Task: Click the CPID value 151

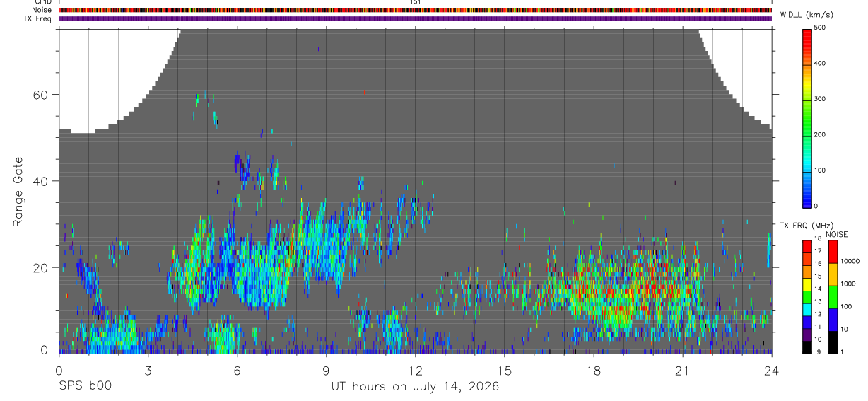Action: (415, 2)
